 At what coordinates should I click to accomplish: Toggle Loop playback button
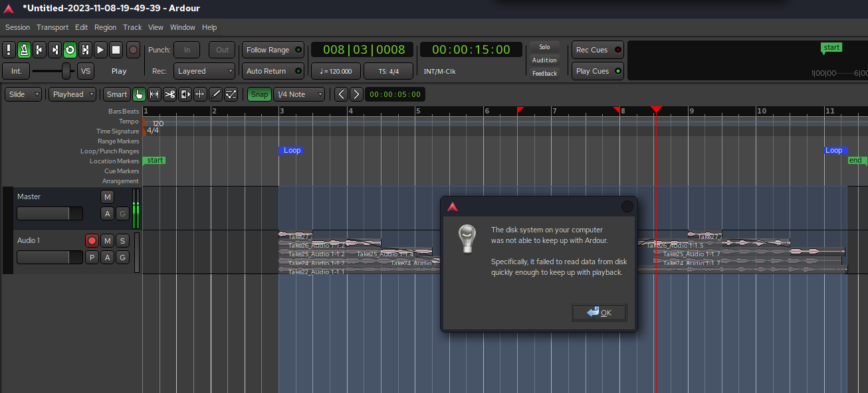[x=70, y=50]
